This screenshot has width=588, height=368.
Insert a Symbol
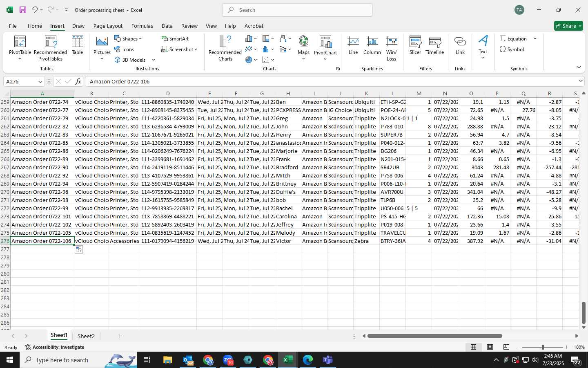tap(512, 49)
